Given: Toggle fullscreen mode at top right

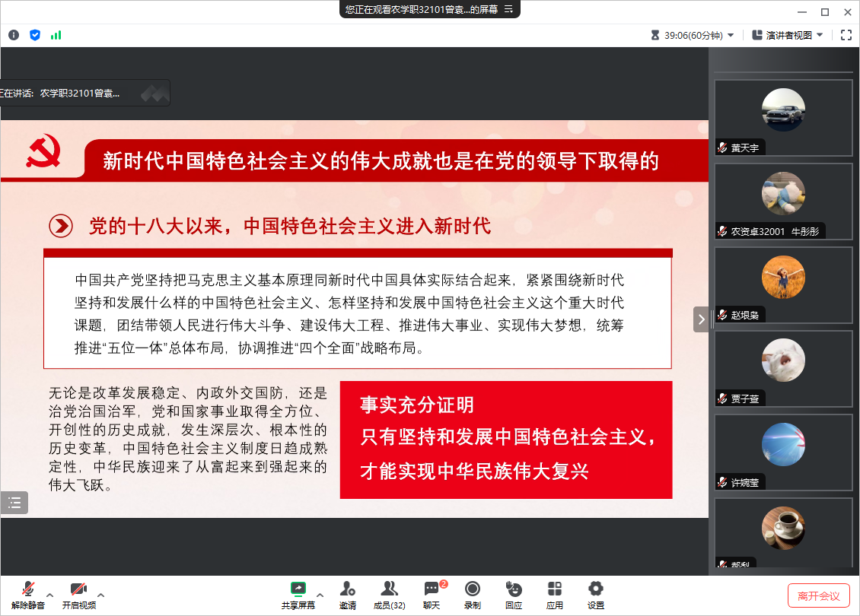Looking at the screenshot, I should tap(846, 35).
